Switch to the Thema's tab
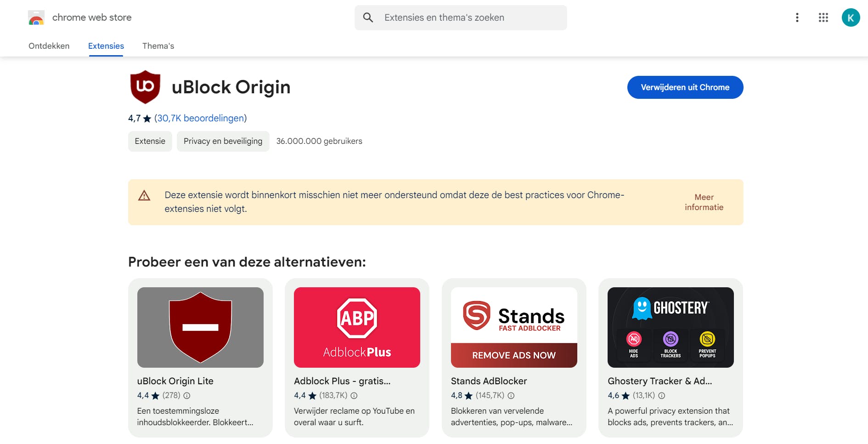Screen dimensions: 868x444 click(158, 46)
